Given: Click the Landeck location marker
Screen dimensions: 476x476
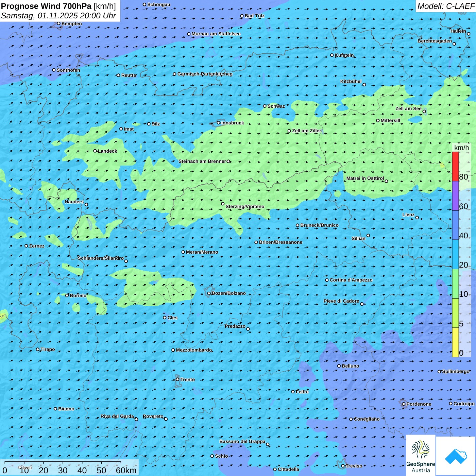Looking at the screenshot, I should (x=95, y=151).
